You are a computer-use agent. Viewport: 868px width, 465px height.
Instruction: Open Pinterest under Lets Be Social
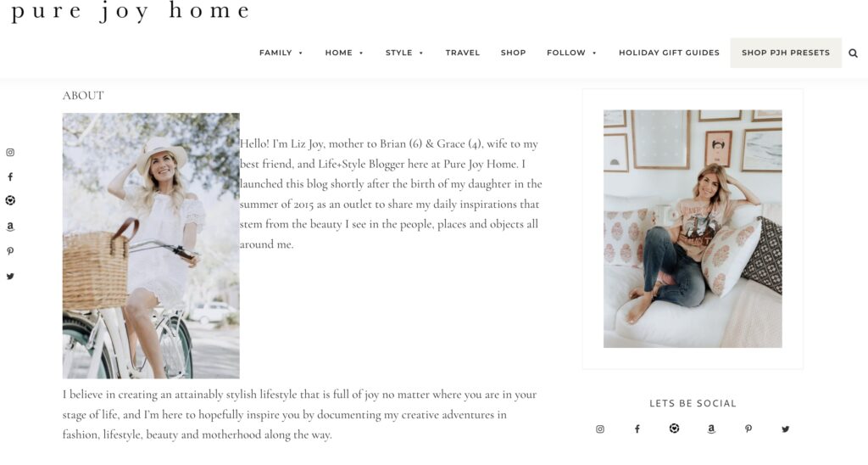point(748,429)
